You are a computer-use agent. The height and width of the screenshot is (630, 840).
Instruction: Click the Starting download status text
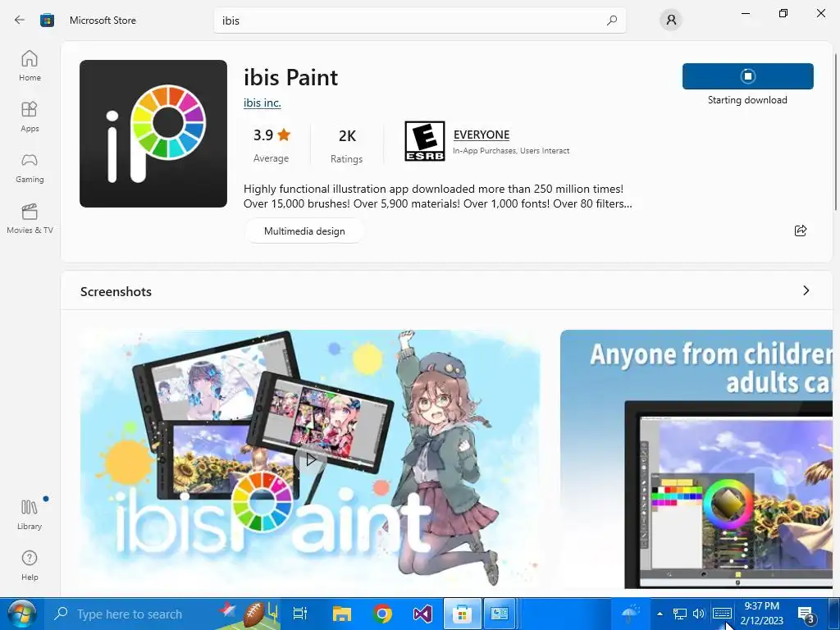(747, 100)
